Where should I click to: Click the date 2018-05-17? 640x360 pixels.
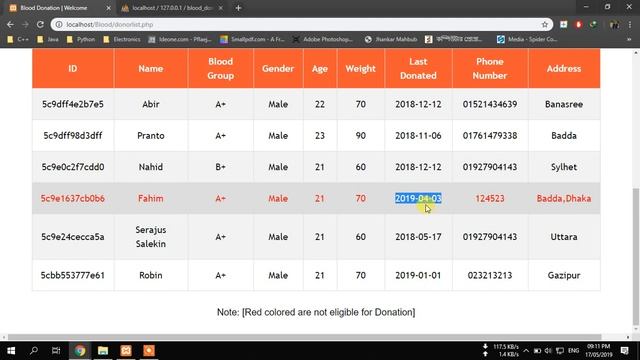(x=418, y=237)
